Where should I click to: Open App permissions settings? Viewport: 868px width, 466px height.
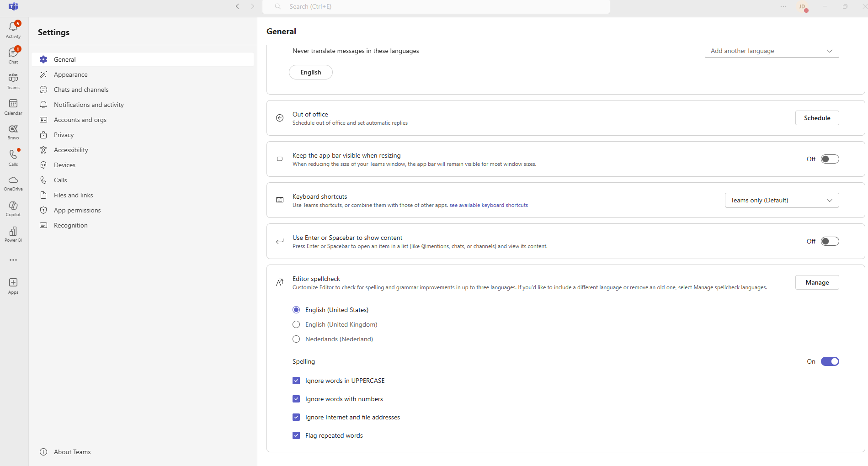(143, 210)
